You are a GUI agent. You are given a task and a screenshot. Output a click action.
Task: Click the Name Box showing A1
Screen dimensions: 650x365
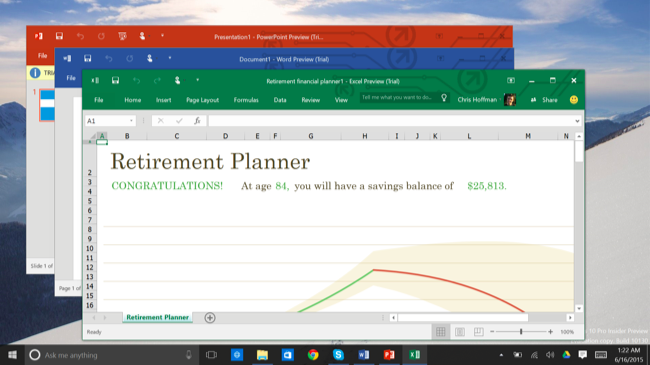tap(107, 121)
